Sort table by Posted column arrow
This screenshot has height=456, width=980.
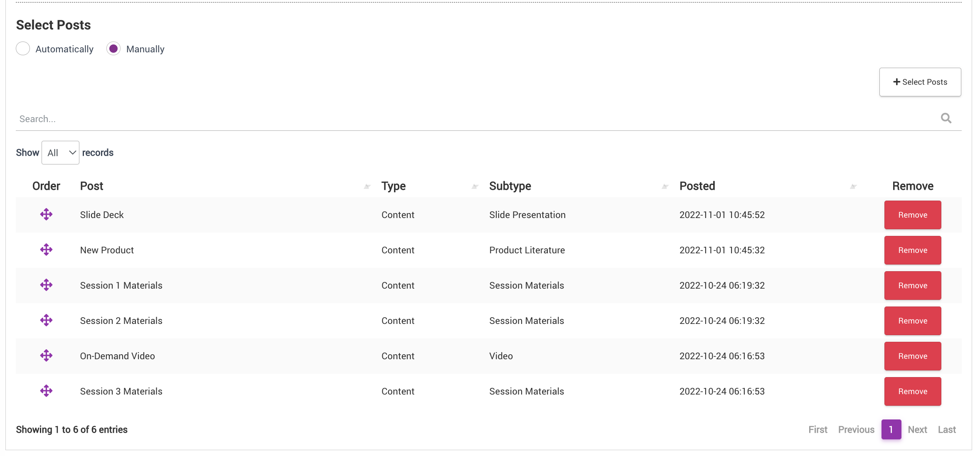[853, 186]
